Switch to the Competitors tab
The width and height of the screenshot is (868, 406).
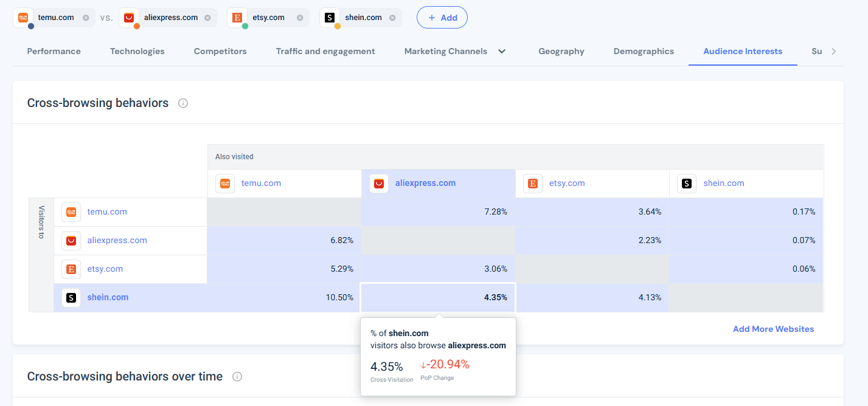point(220,51)
